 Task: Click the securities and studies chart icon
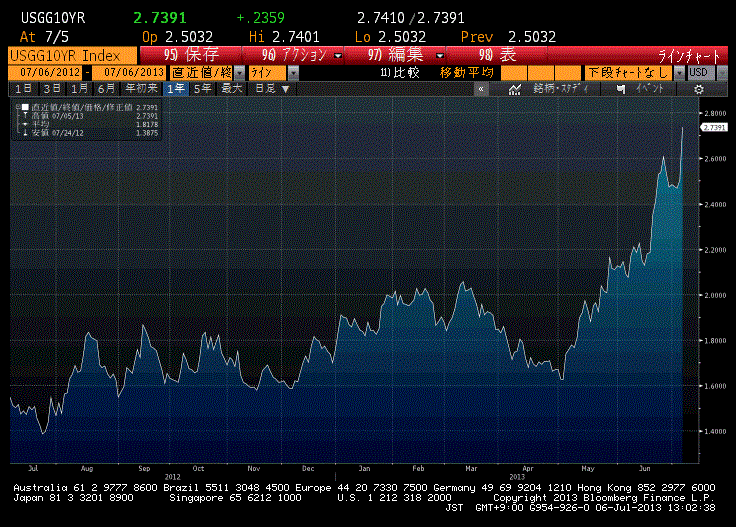click(x=515, y=89)
